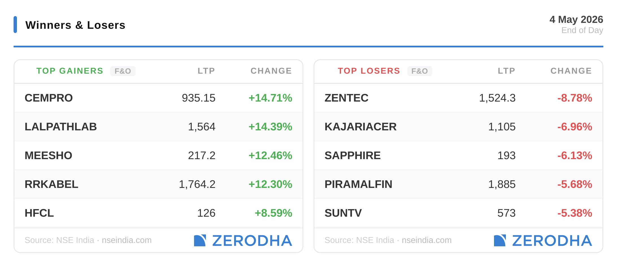Screen dimensions: 644x270
Task: Select the MEESHO stock entry
Action: coord(158,155)
